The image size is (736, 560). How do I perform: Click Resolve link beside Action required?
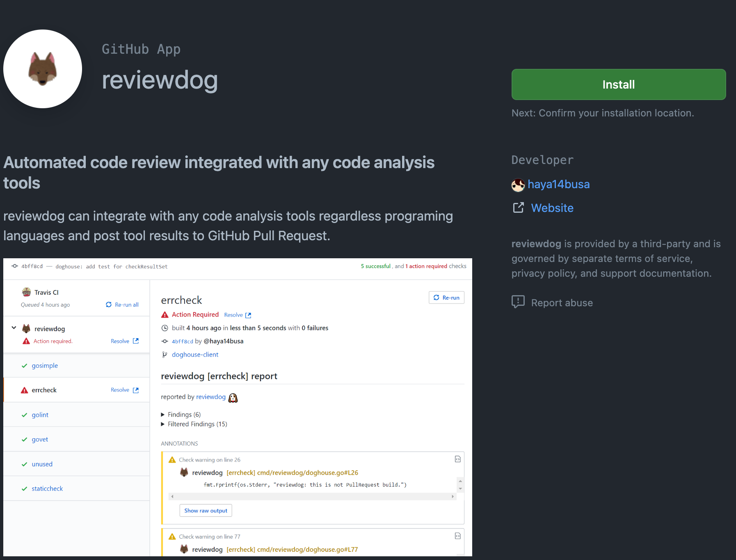pos(120,341)
